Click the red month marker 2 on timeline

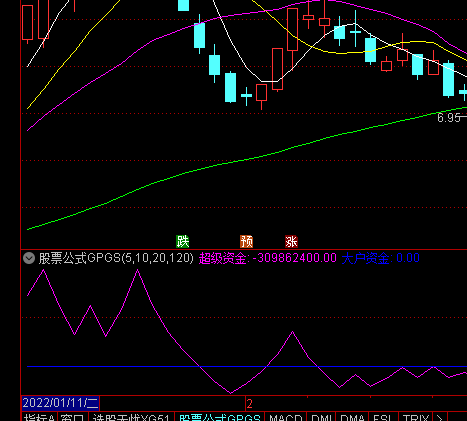click(249, 404)
